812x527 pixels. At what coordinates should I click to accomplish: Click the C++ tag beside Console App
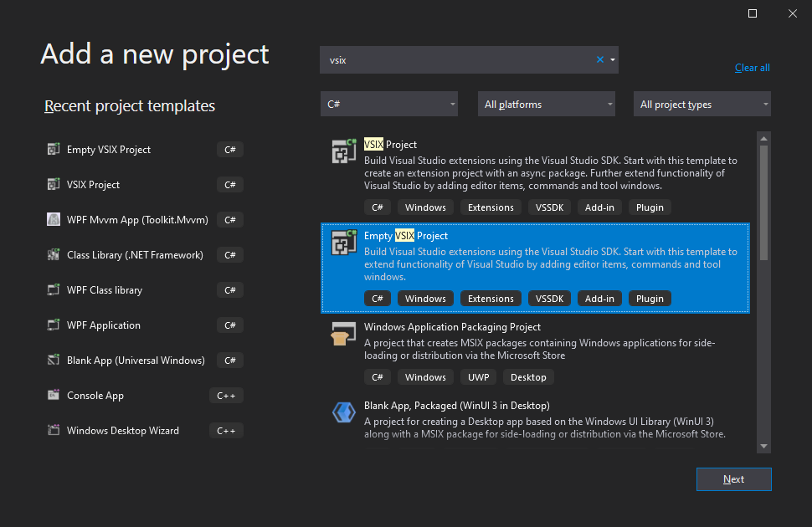point(226,396)
